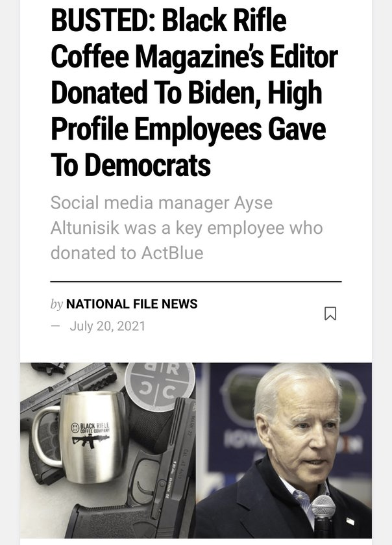Bookmark this article with the bookmark icon

(330, 314)
